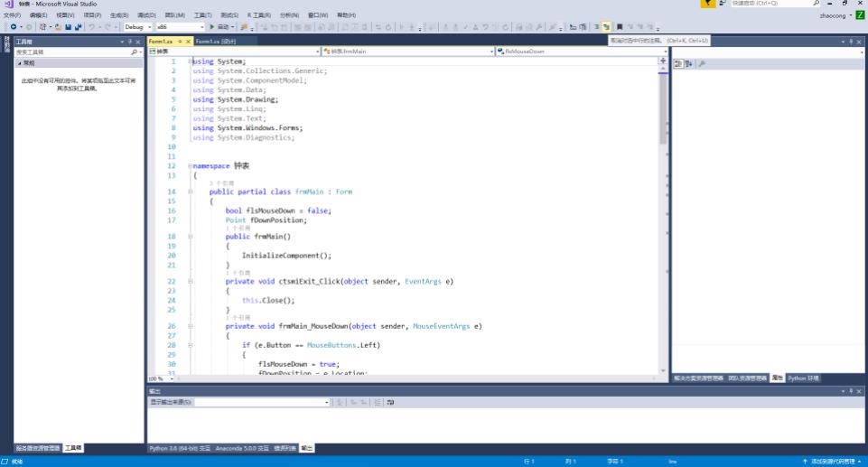This screenshot has width=868, height=467.
Task: Toggle bookmark using the toolbar bookmark icon
Action: coord(620,27)
